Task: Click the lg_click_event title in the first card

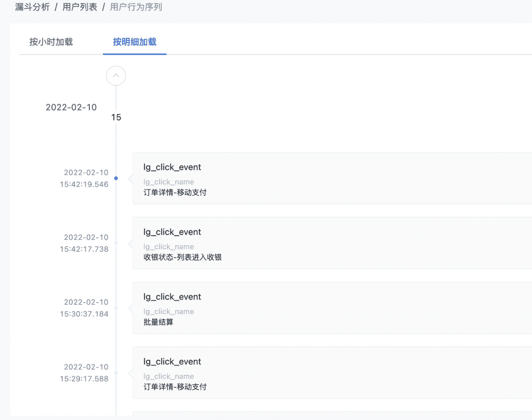Action: coord(173,167)
